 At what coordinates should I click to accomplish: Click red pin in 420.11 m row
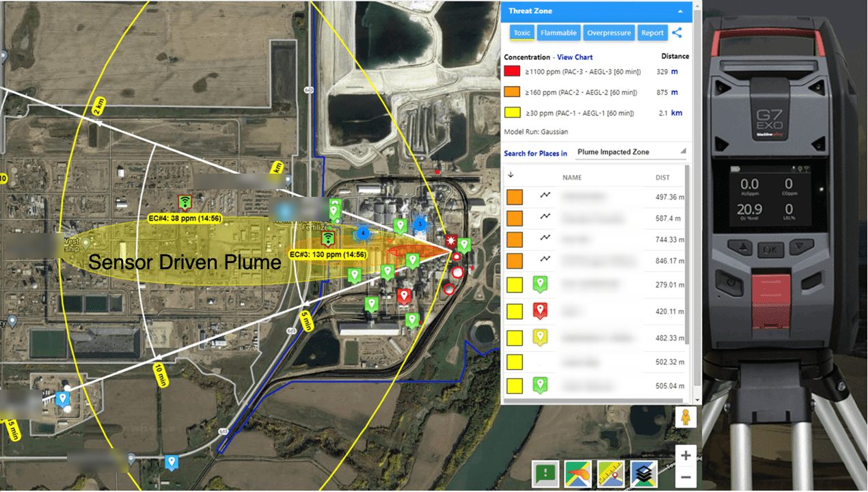tap(541, 311)
